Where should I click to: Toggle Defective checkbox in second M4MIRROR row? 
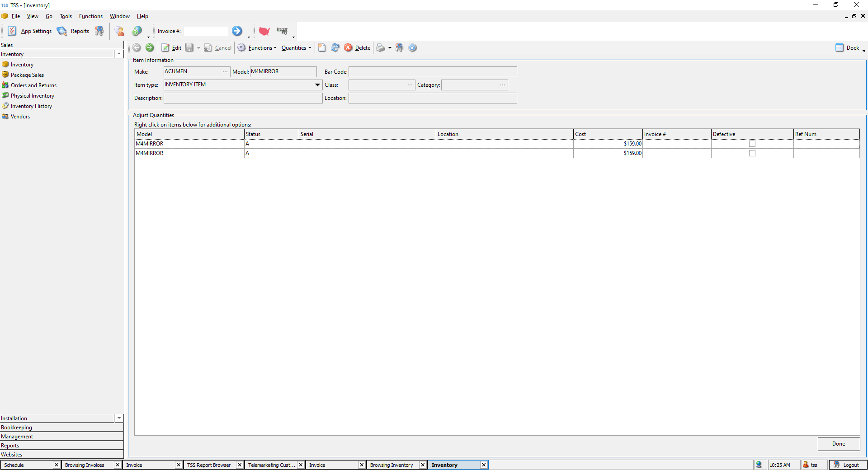pos(752,153)
